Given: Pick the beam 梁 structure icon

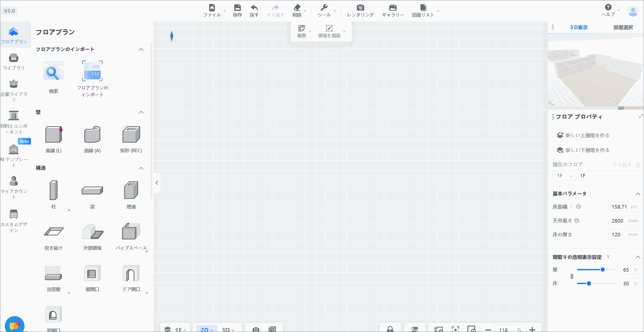Looking at the screenshot, I should 92,190.
